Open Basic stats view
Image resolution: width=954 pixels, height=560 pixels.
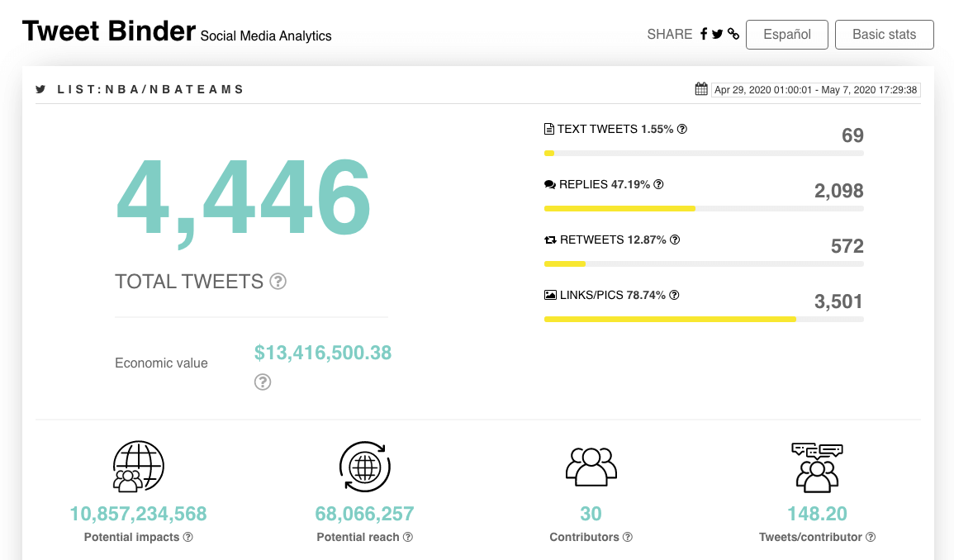pos(884,35)
